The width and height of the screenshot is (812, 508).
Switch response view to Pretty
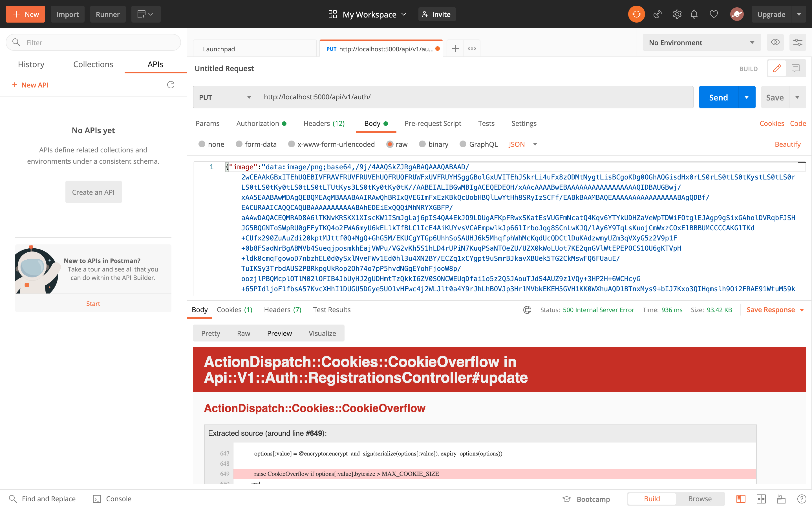pyautogui.click(x=210, y=333)
